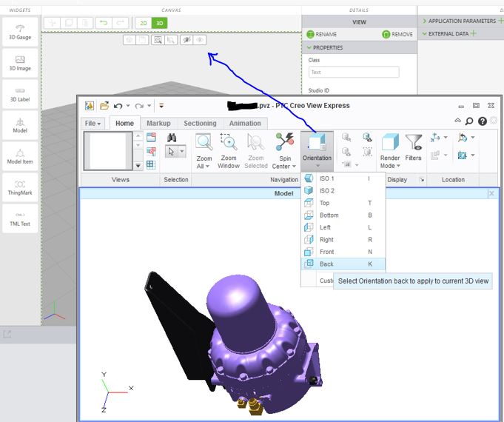Click the canvas zoom-selected icon
The width and height of the screenshot is (504, 422).
point(171,40)
